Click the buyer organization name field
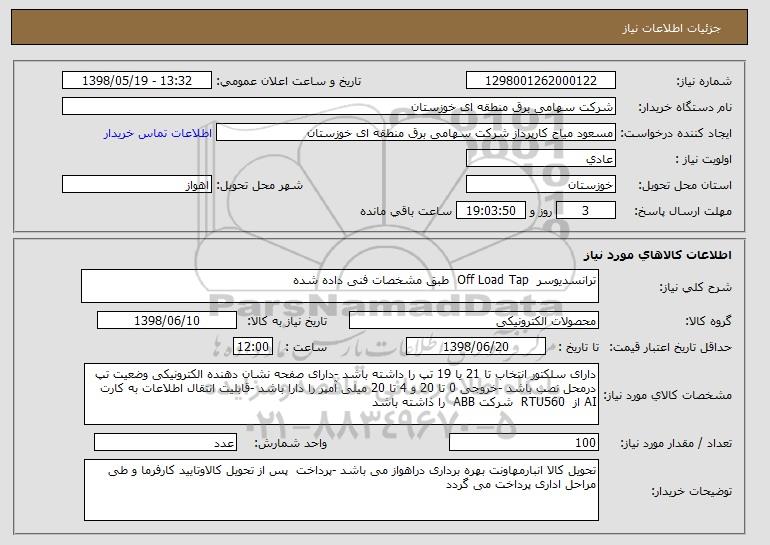770x545 pixels. pos(340,107)
